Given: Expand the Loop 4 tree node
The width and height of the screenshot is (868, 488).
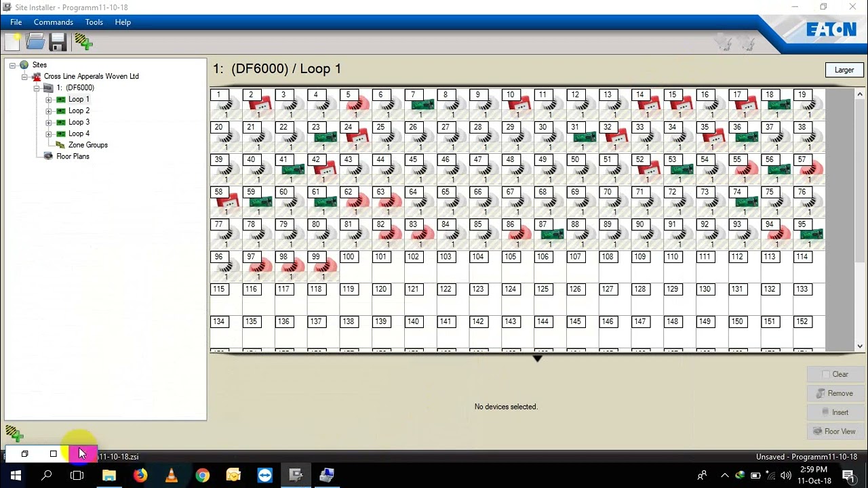Looking at the screenshot, I should click(48, 134).
